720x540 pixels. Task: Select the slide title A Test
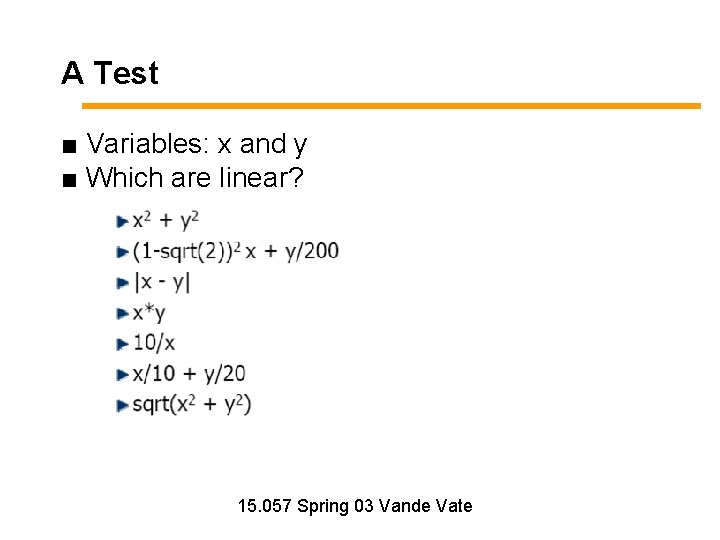point(110,73)
